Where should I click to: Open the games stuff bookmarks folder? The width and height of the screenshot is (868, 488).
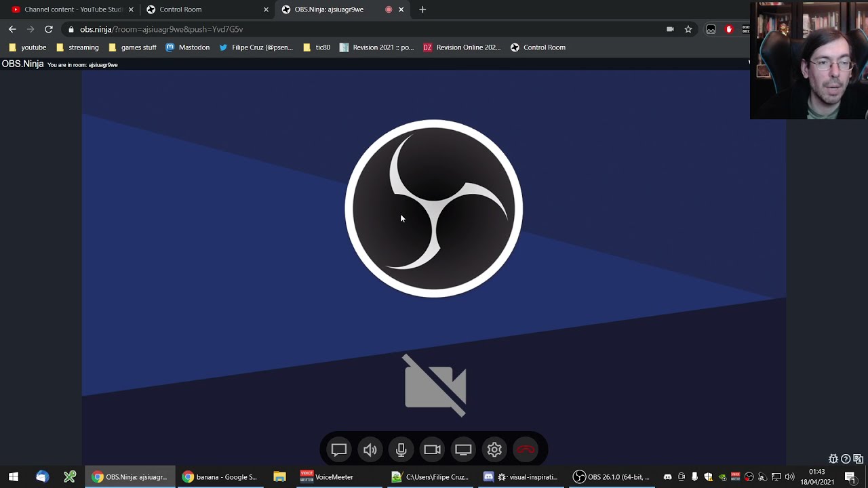tap(133, 47)
